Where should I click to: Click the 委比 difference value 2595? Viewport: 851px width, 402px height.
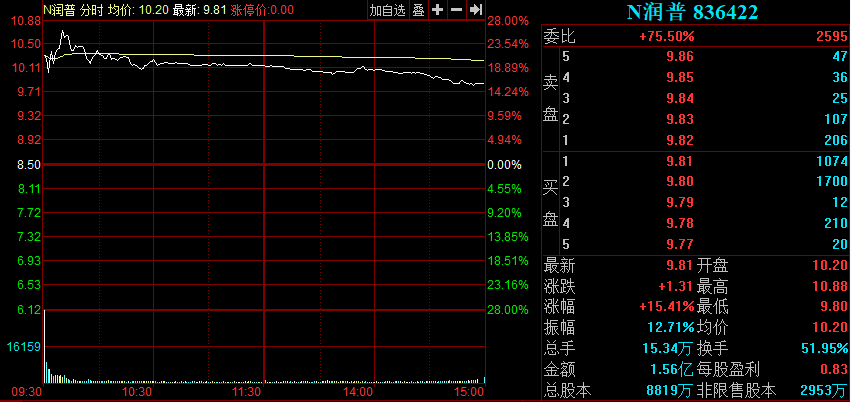[x=831, y=36]
